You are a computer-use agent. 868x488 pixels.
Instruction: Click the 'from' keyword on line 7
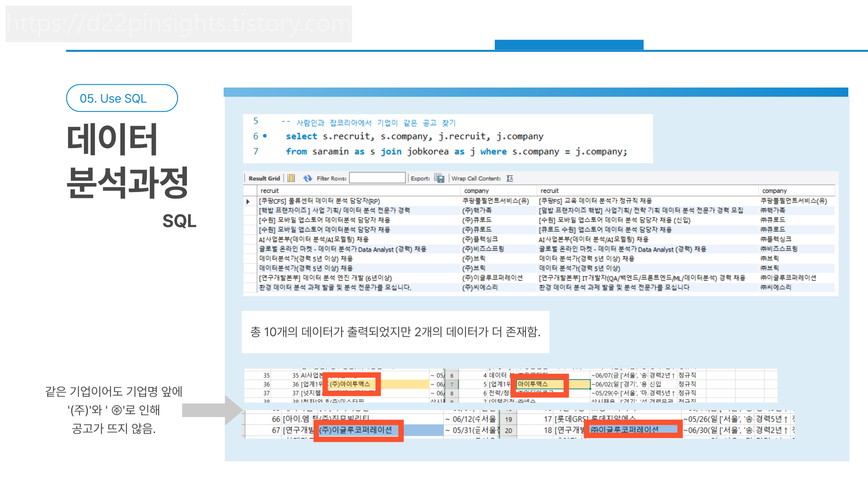pos(296,152)
